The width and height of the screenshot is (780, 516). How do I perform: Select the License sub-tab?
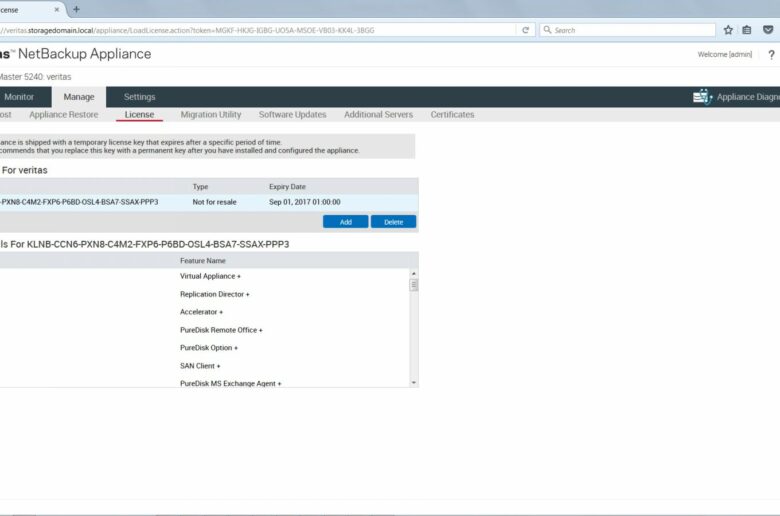(x=139, y=114)
